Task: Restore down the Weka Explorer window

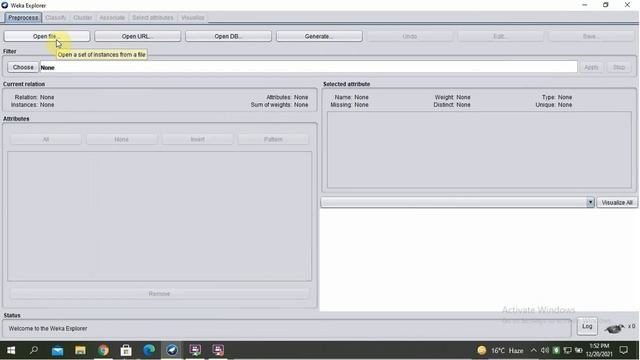Action: (x=606, y=5)
